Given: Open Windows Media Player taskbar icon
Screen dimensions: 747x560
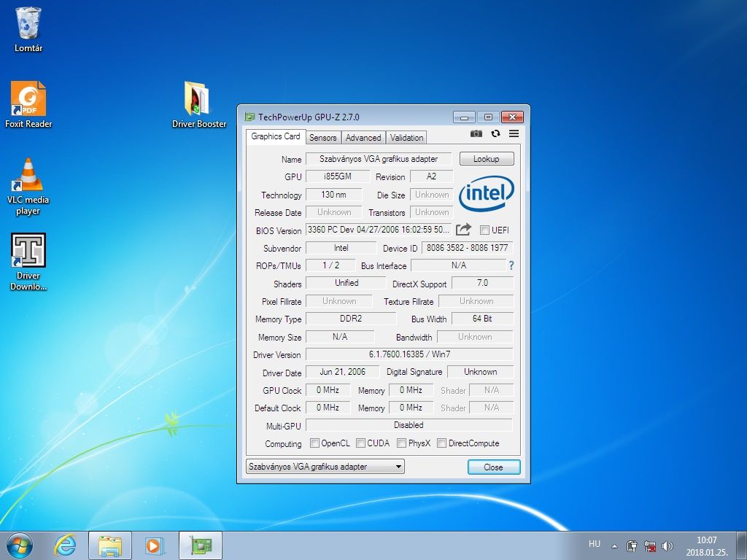Looking at the screenshot, I should coord(155,545).
